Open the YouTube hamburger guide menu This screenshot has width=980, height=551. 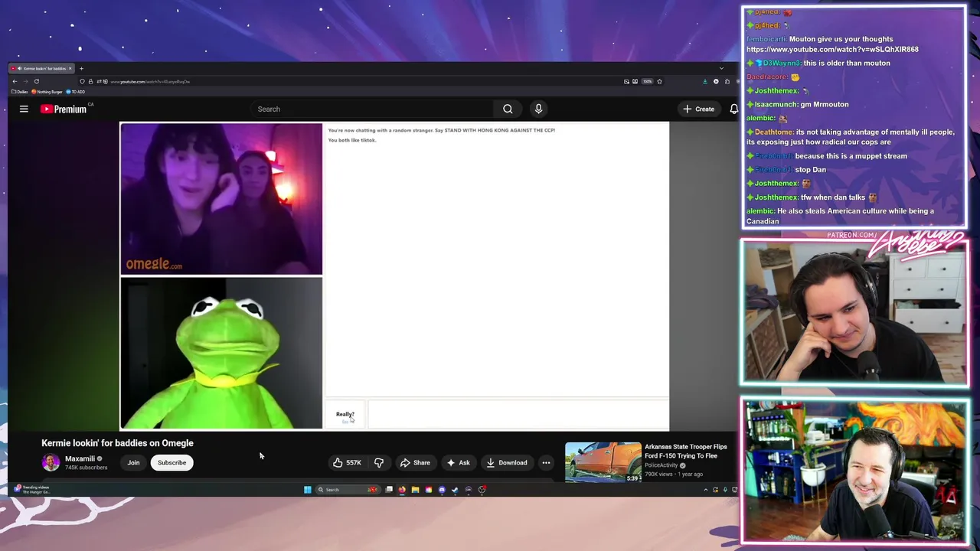coord(24,109)
